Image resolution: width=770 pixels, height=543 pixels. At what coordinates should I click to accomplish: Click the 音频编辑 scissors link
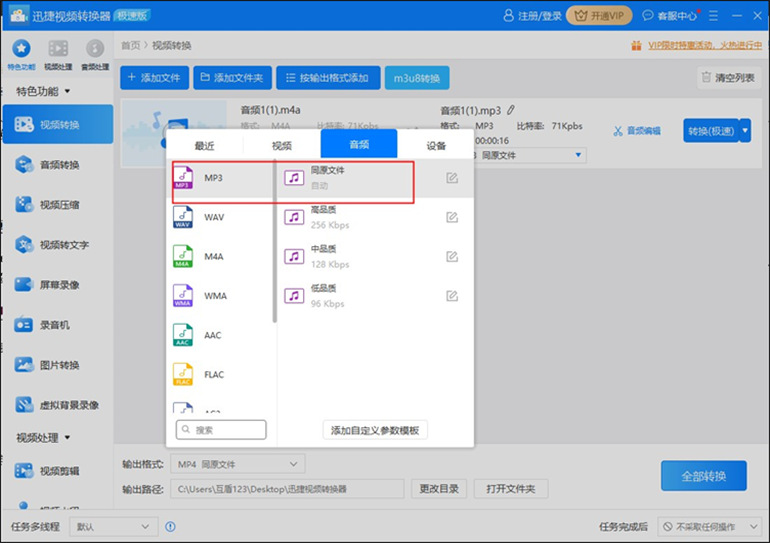point(636,131)
